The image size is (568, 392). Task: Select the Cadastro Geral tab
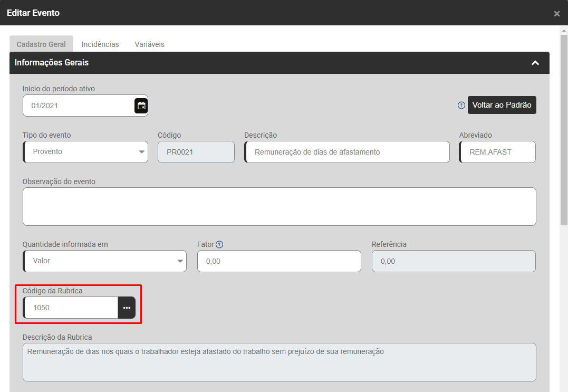pyautogui.click(x=41, y=44)
